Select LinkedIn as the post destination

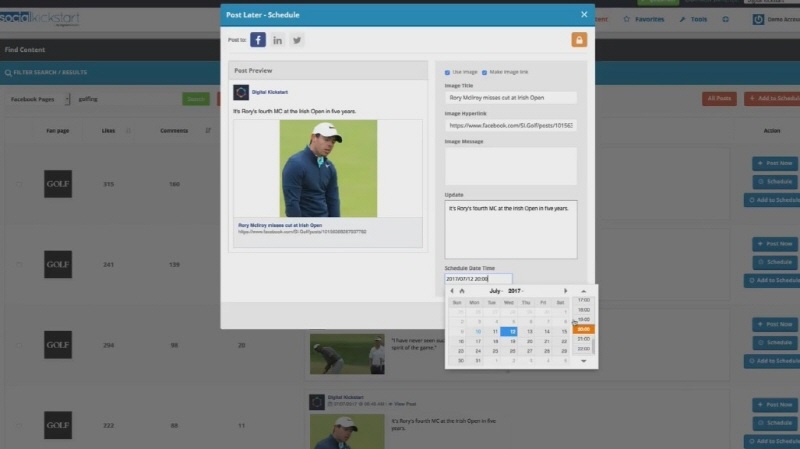(x=277, y=40)
